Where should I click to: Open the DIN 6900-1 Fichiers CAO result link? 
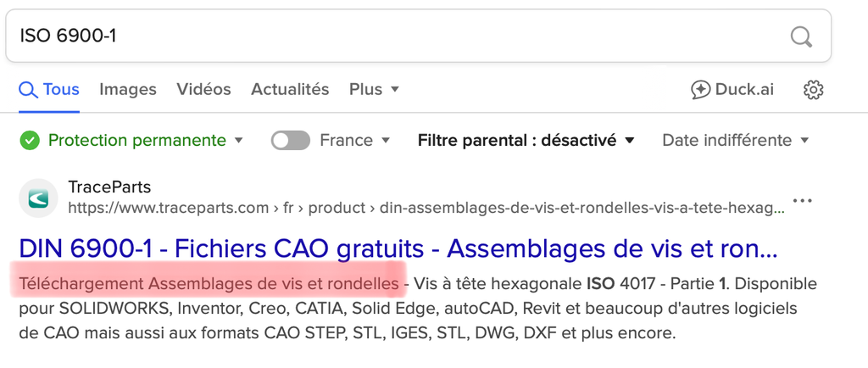(398, 249)
